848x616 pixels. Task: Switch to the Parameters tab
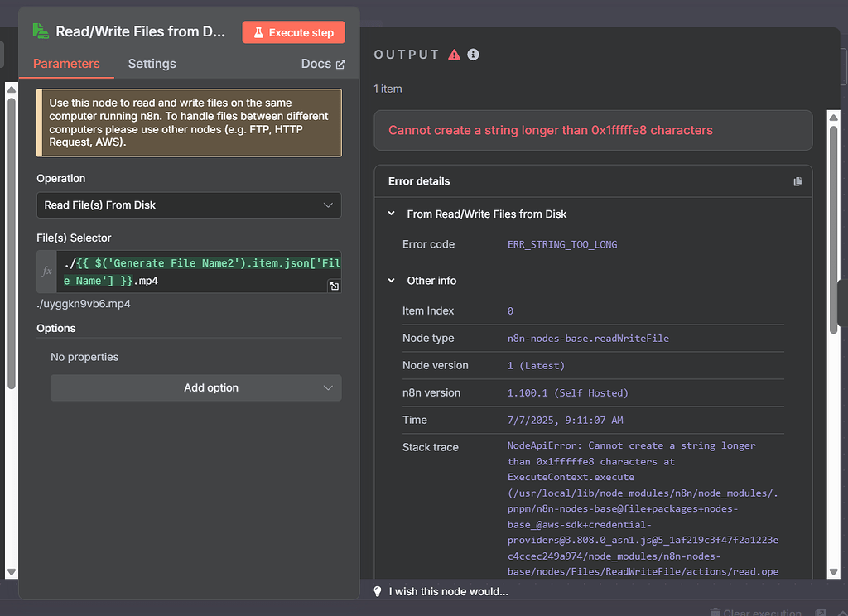[66, 64]
